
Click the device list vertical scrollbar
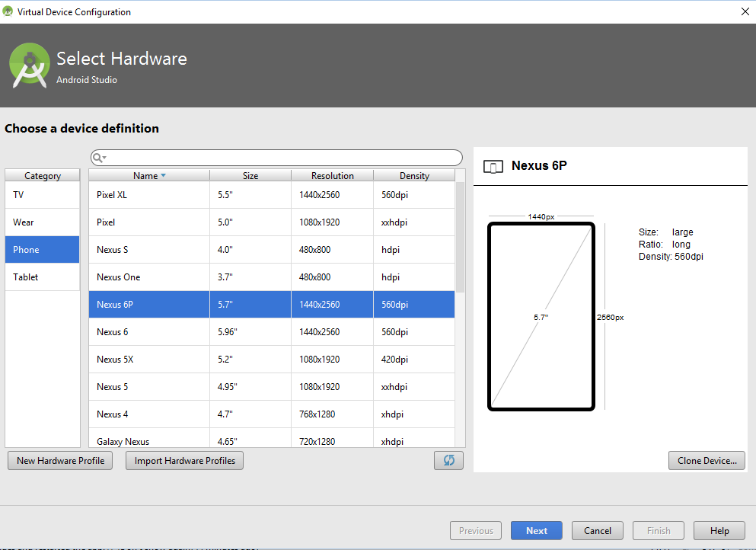click(x=460, y=238)
